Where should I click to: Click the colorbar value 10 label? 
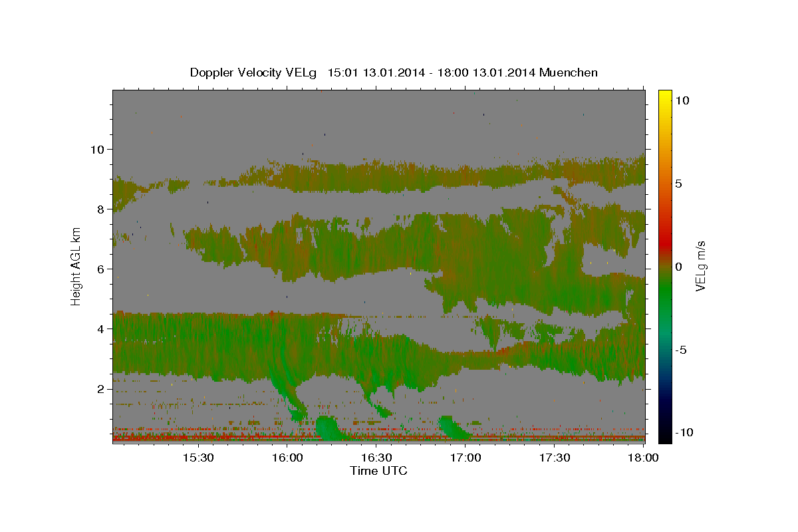click(x=682, y=100)
